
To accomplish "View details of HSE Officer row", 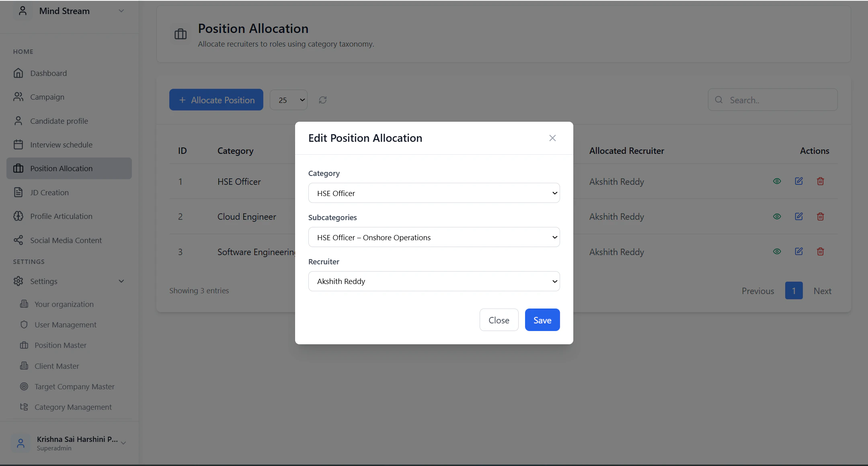I will [777, 181].
